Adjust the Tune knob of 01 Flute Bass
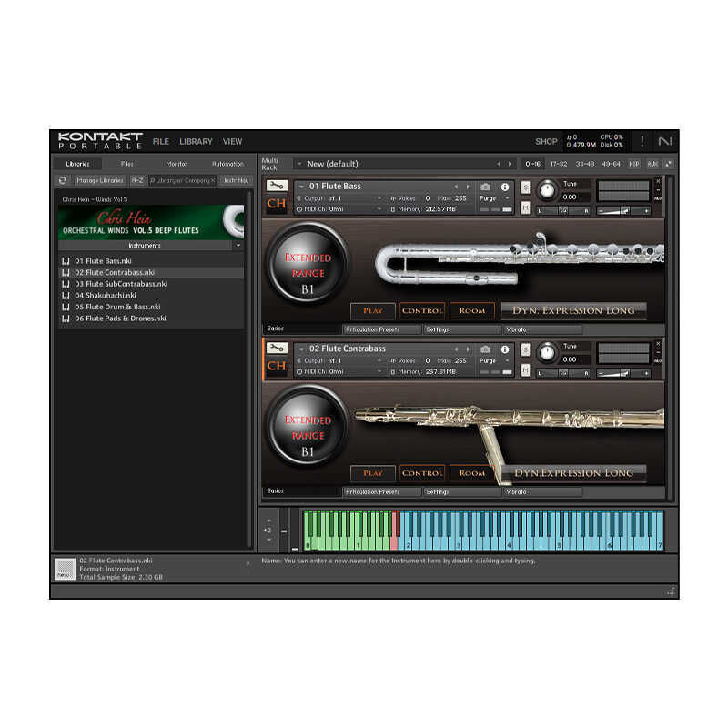Screen dimensions: 728x728 [x=548, y=190]
